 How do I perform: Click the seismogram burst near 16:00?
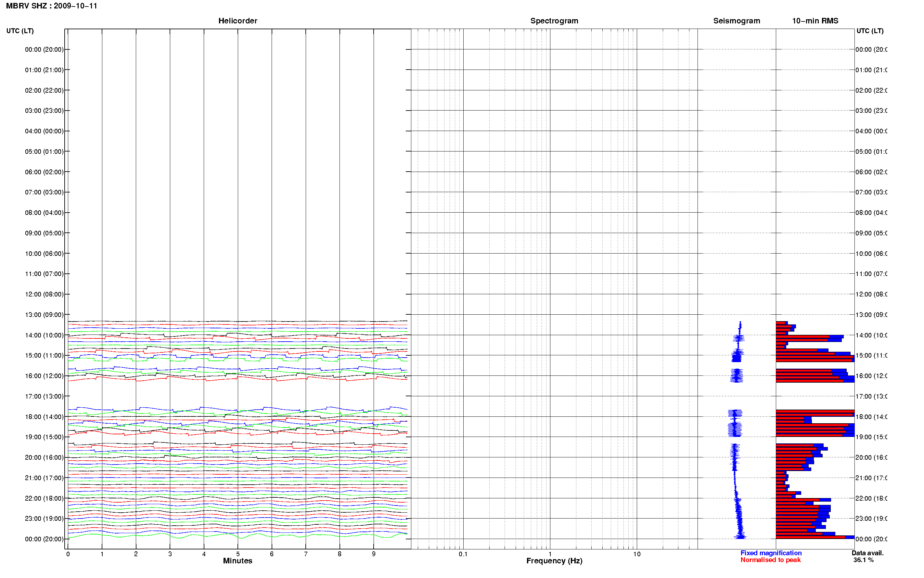(x=737, y=375)
